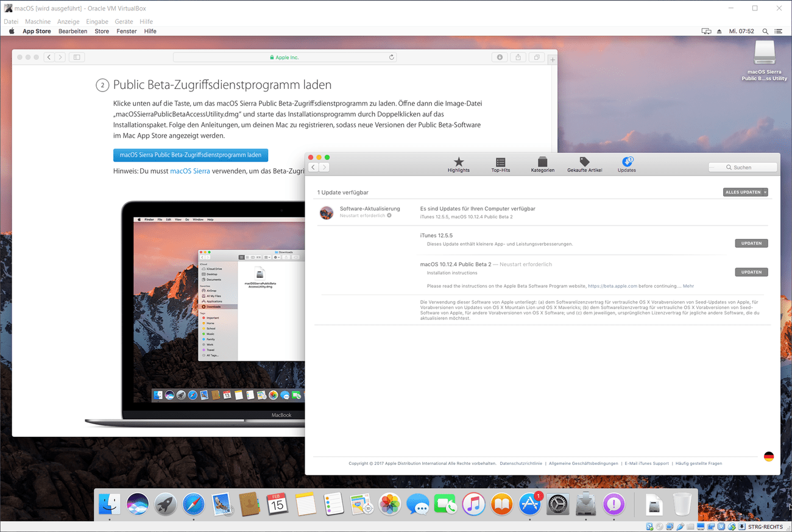The width and height of the screenshot is (792, 532).
Task: Open the VirtualBox Geräte menu
Action: point(124,21)
